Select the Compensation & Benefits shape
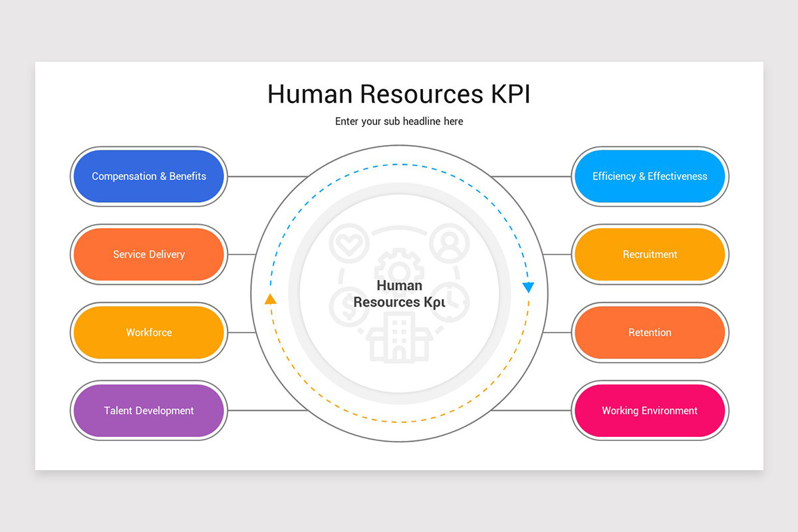 [149, 176]
